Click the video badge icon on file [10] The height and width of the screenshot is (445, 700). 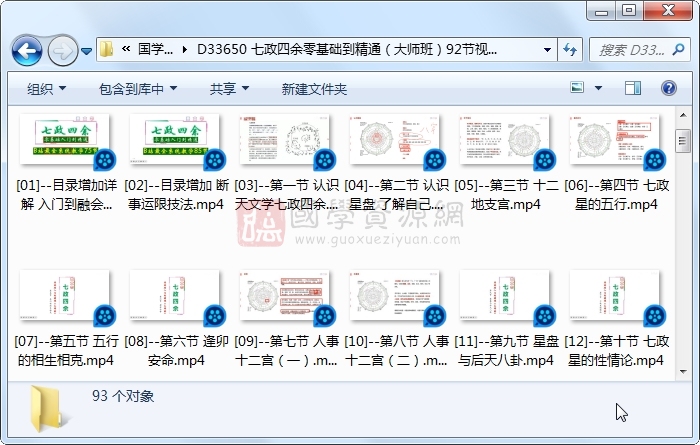tap(435, 316)
